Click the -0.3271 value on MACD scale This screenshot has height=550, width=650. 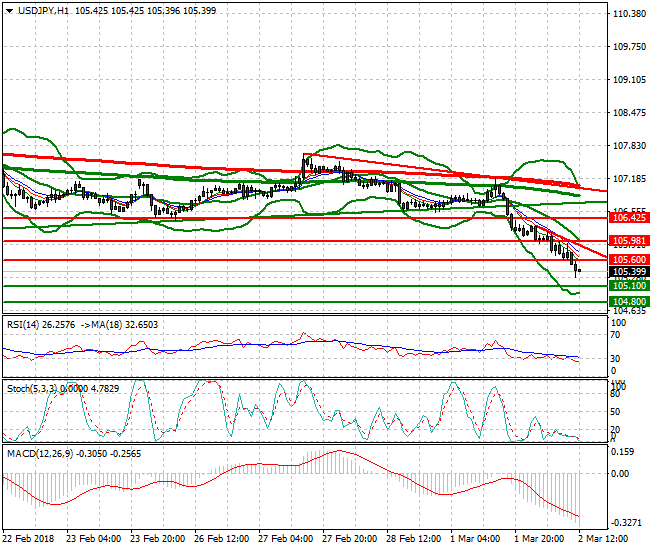(626, 523)
